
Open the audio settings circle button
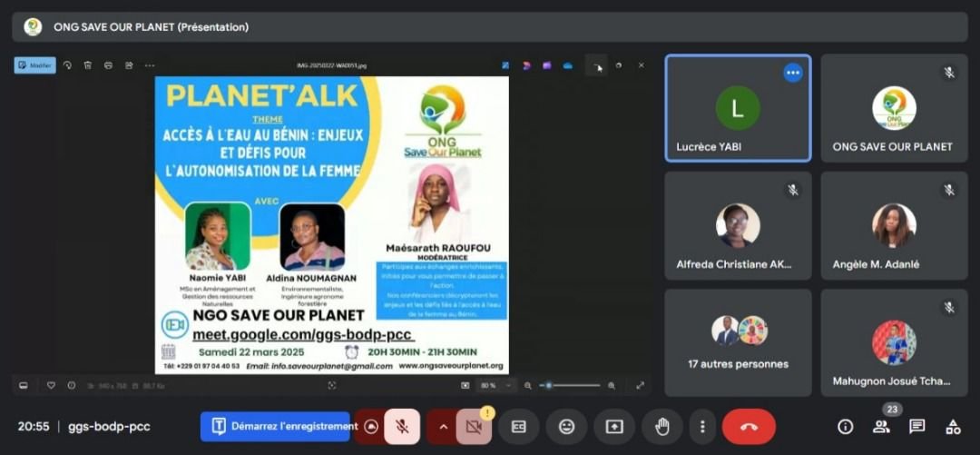pos(371,427)
